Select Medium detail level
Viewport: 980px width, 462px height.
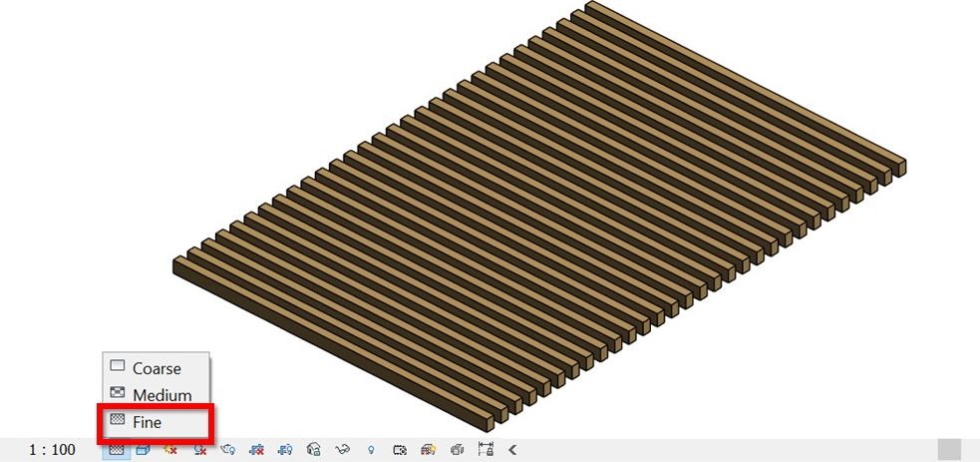(x=156, y=395)
